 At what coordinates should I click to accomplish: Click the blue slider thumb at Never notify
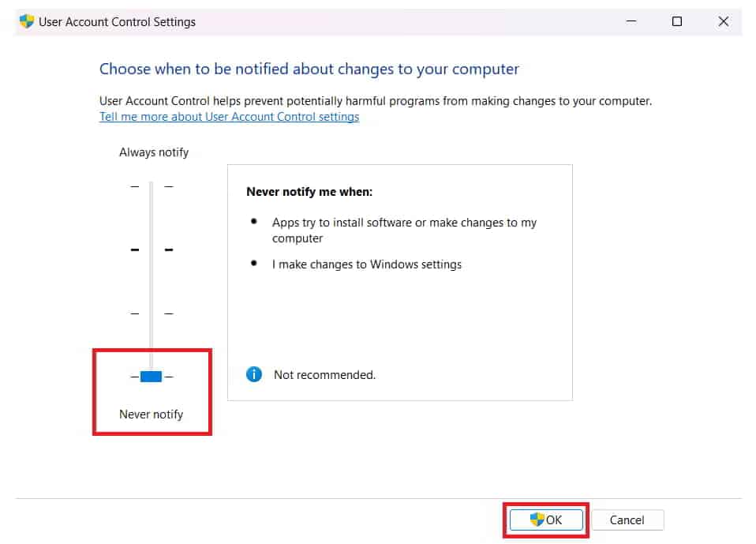(151, 377)
